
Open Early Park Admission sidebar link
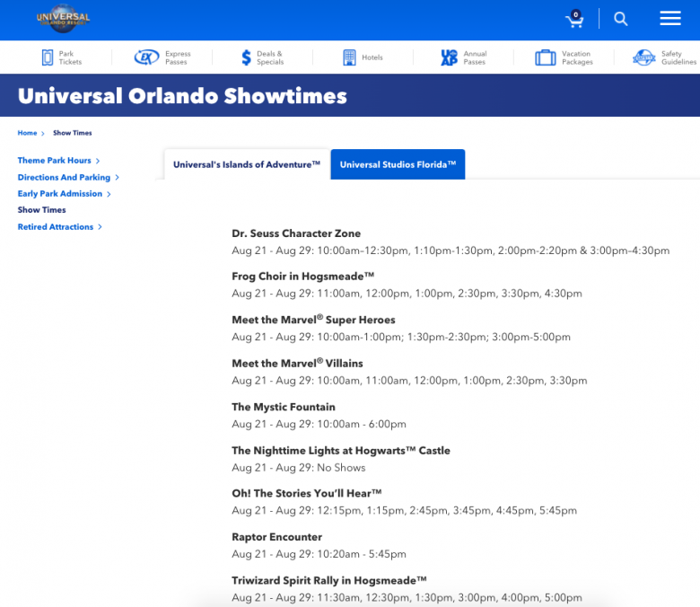[60, 193]
